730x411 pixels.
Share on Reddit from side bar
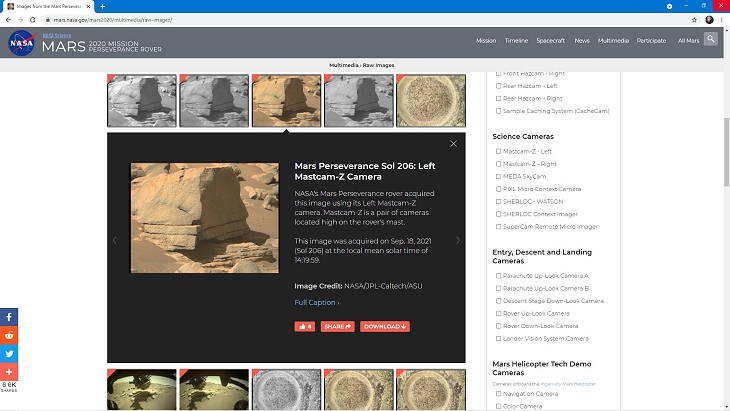(9, 335)
